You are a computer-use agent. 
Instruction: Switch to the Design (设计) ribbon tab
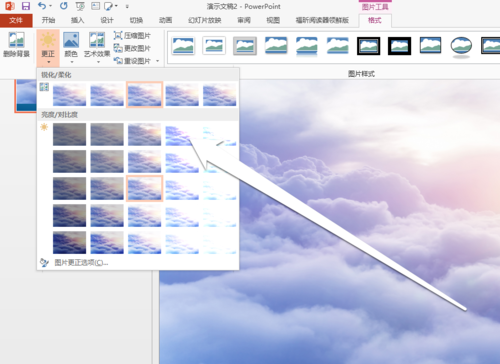107,20
